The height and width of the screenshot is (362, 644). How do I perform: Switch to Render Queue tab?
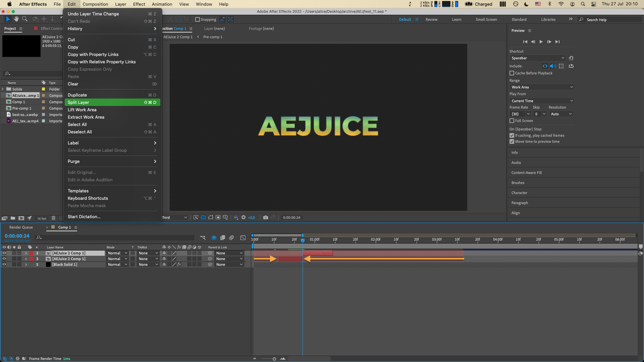[21, 227]
